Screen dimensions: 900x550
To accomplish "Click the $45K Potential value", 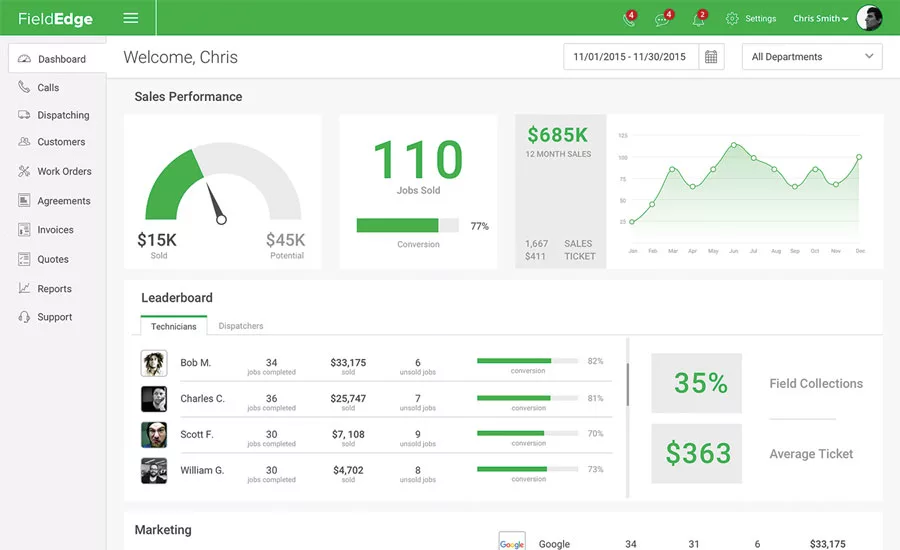I will [x=285, y=240].
